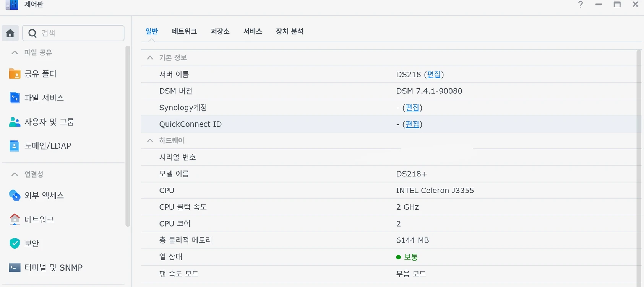The height and width of the screenshot is (287, 644).
Task: Open the 파일 서비스 icon
Action: (x=15, y=98)
